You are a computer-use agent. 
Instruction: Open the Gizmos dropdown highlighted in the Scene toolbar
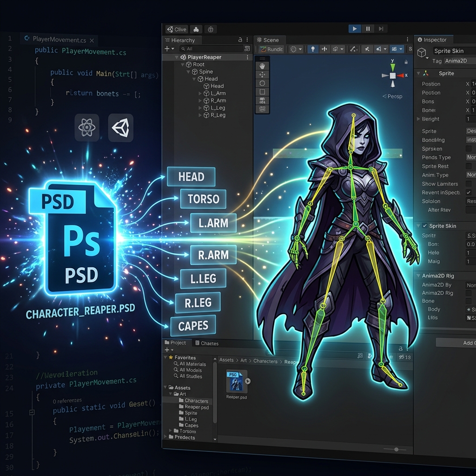(397, 49)
